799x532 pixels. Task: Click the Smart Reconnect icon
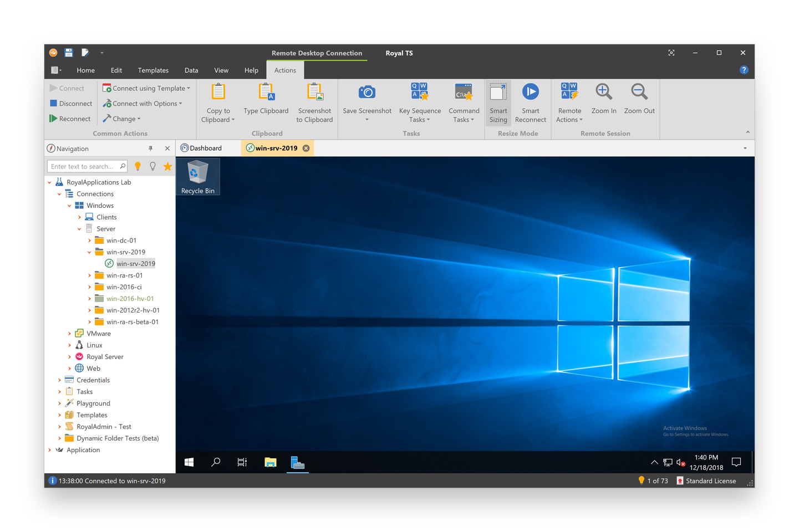point(530,93)
